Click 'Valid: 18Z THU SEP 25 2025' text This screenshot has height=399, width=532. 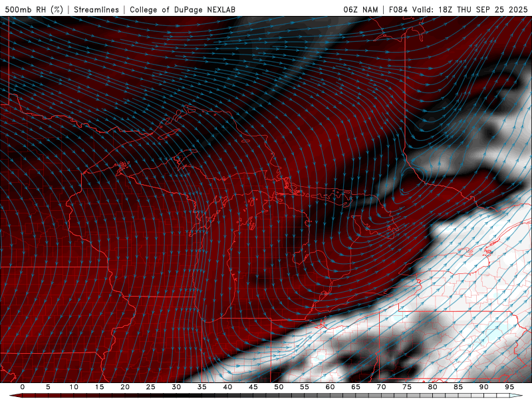(x=470, y=9)
